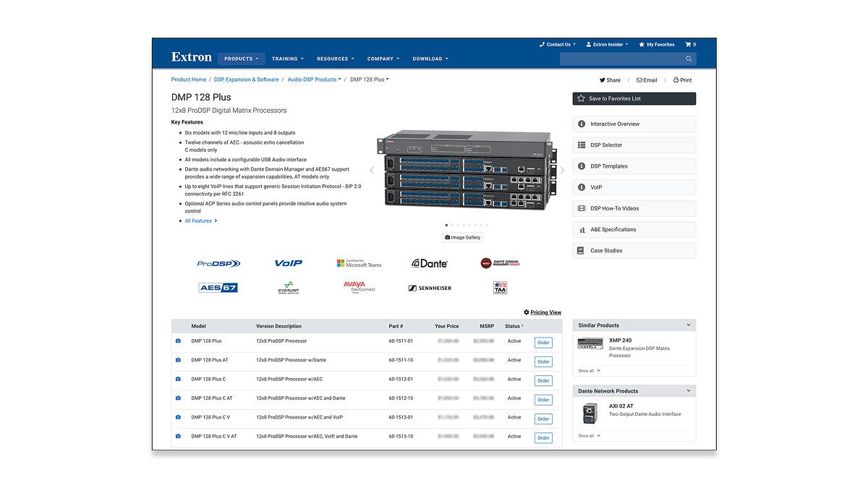Screen dimensions: 868x488
Task: Click the search magnifier icon
Action: pos(689,59)
